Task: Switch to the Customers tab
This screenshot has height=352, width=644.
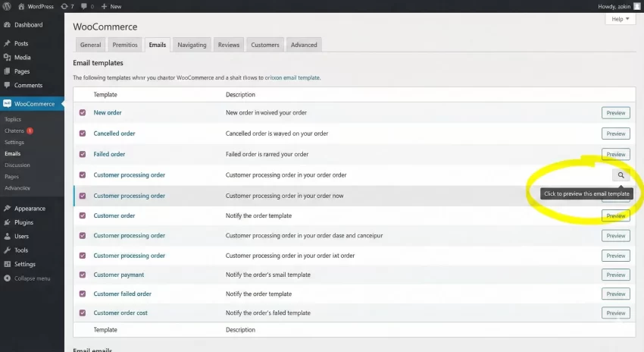Action: 265,45
